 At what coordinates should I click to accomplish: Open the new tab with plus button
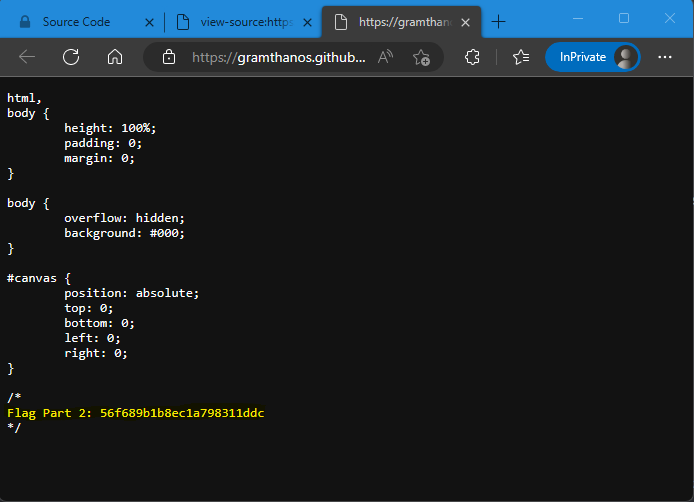pos(499,21)
